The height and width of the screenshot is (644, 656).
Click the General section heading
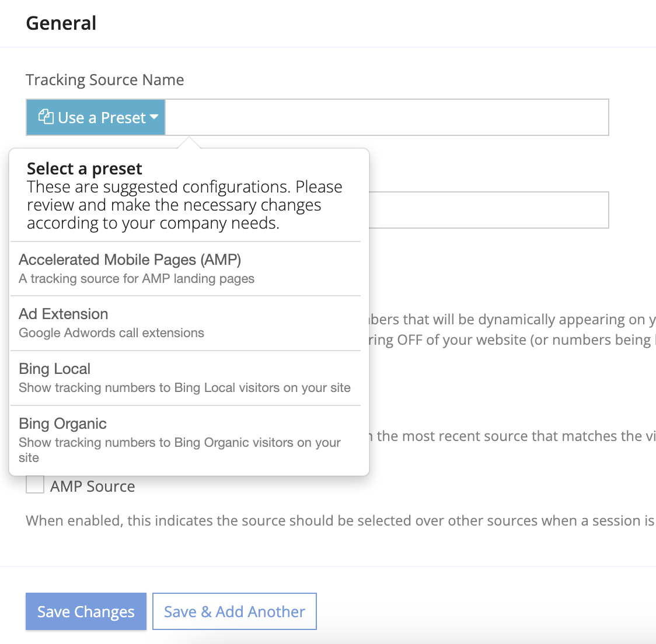click(61, 23)
